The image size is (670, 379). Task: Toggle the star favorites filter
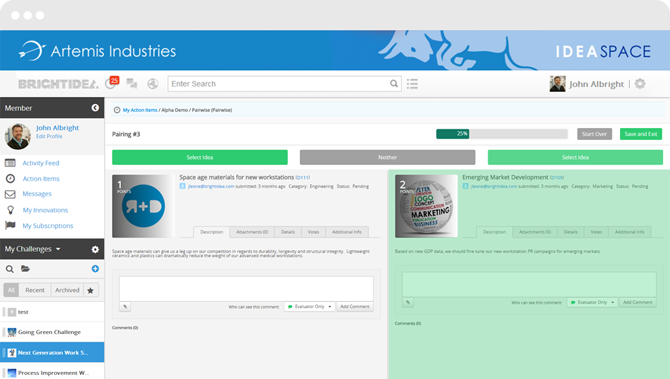coord(90,290)
